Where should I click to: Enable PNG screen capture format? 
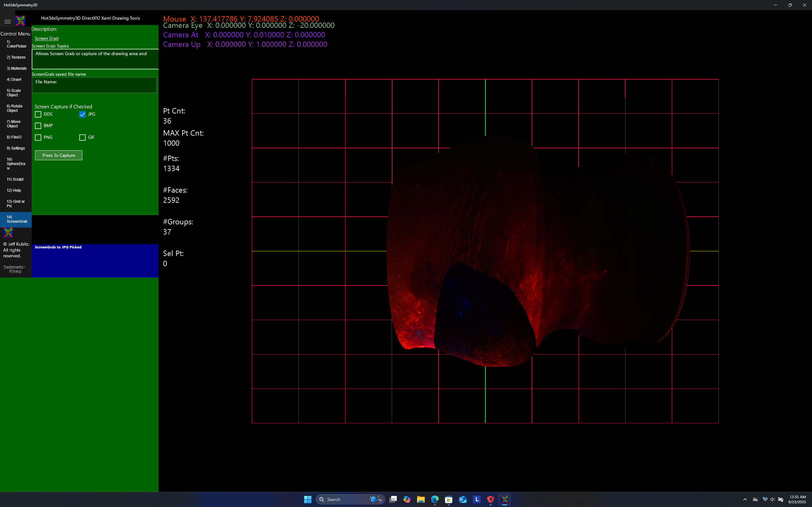tap(38, 137)
